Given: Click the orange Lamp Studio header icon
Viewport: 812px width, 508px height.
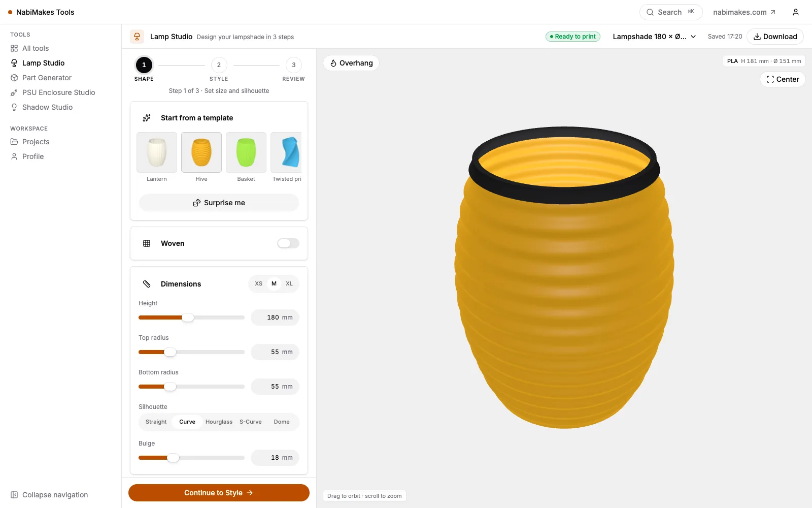Looking at the screenshot, I should (137, 37).
